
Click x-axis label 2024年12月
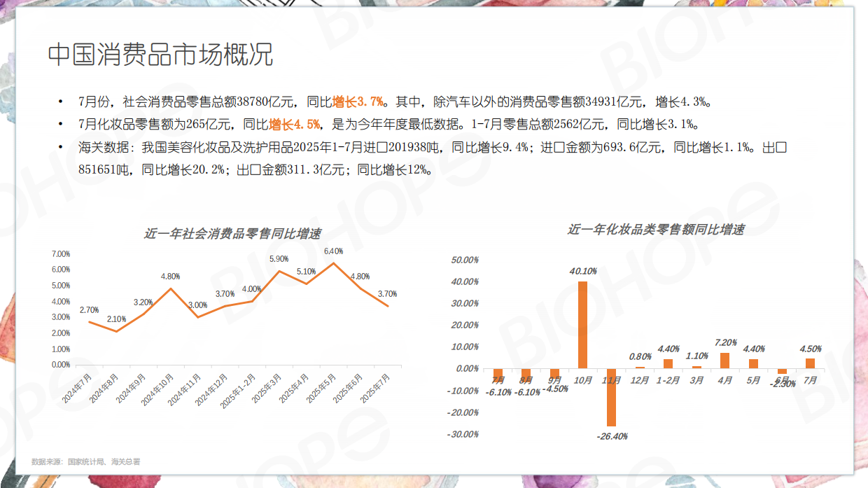point(212,389)
